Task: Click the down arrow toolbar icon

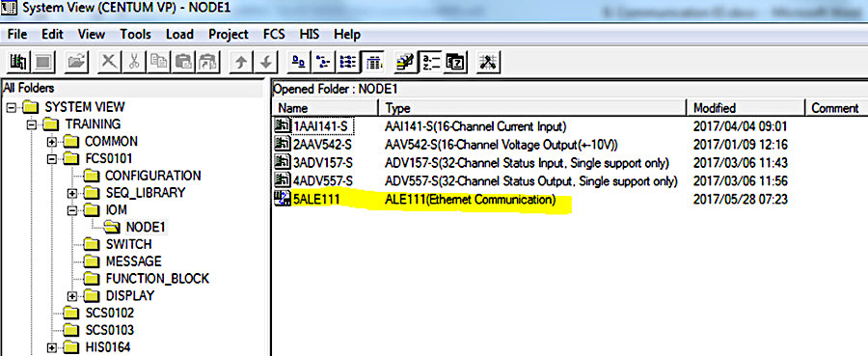Action: point(266,62)
